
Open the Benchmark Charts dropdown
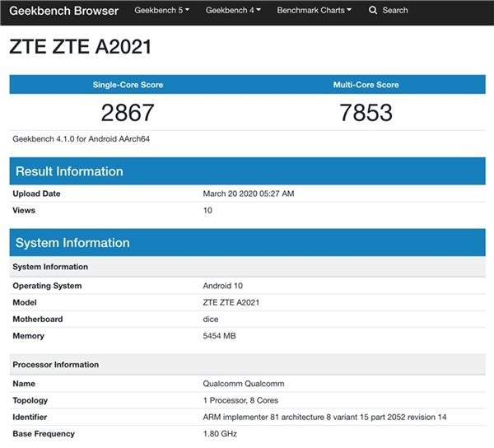314,11
